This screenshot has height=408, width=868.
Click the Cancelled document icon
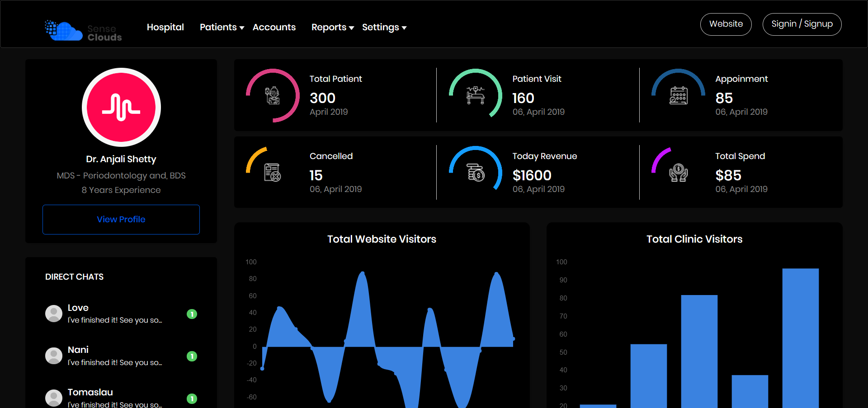tap(272, 173)
